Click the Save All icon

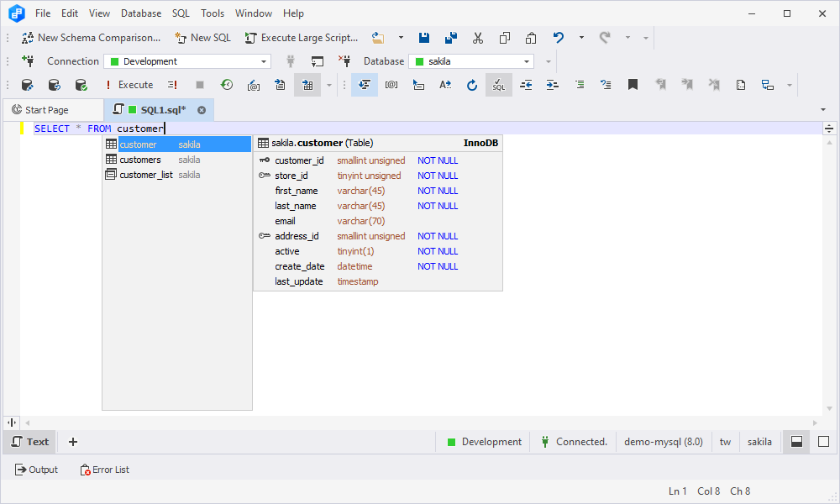(x=451, y=38)
